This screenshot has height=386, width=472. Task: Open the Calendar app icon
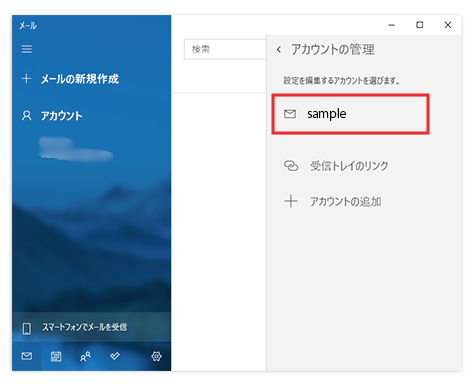pos(56,356)
